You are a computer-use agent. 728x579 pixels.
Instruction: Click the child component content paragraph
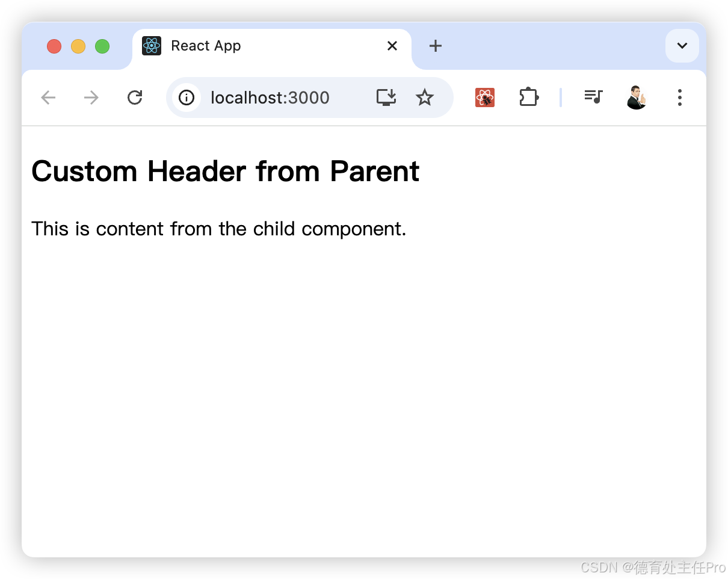219,229
